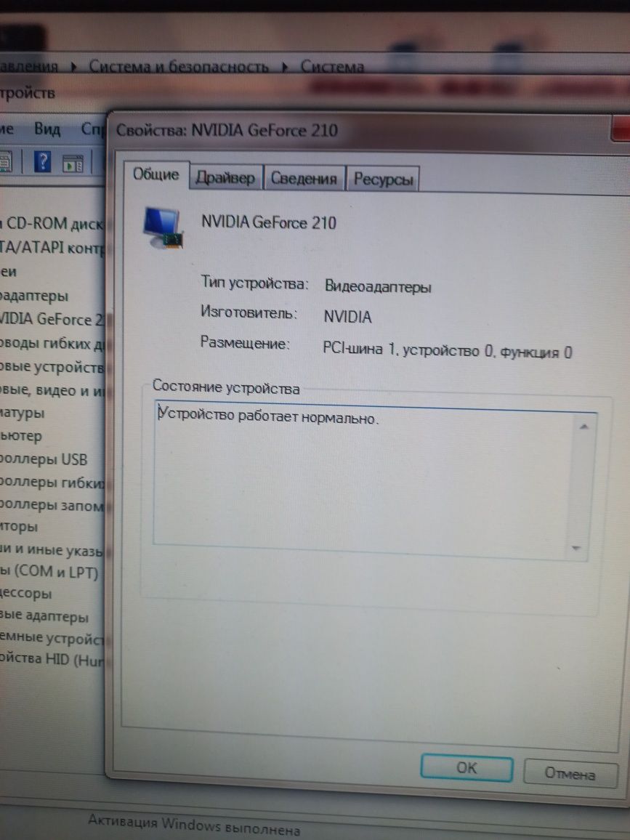Click the blue help question mark toolbar icon

pos(42,161)
